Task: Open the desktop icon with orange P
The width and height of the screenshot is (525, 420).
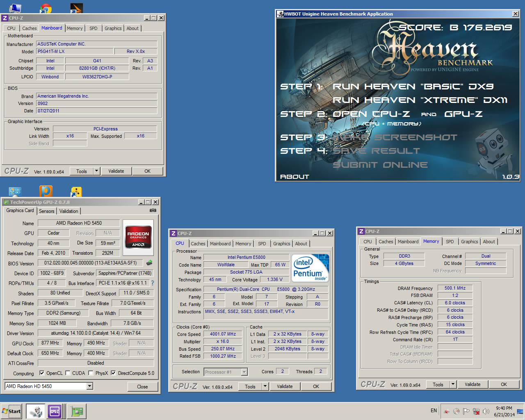Action: pos(46,191)
